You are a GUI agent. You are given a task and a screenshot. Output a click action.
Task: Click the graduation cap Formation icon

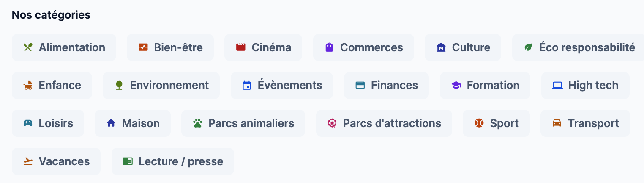pyautogui.click(x=456, y=86)
